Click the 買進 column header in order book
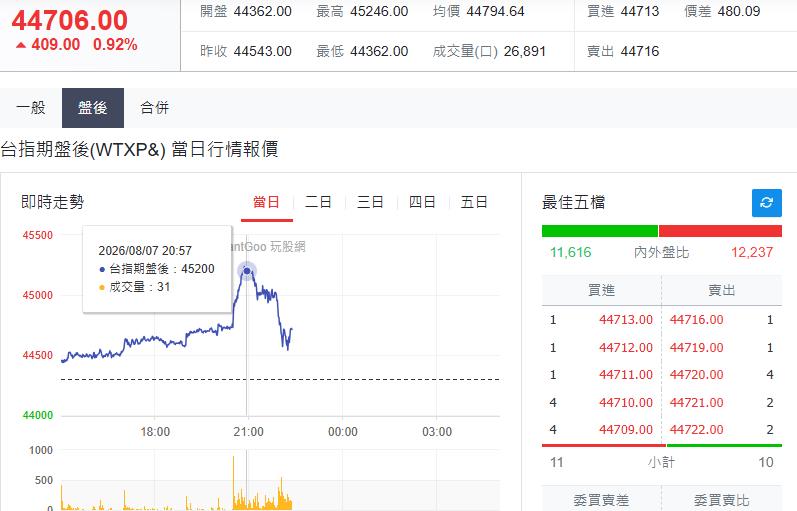The height and width of the screenshot is (511, 797). (601, 290)
